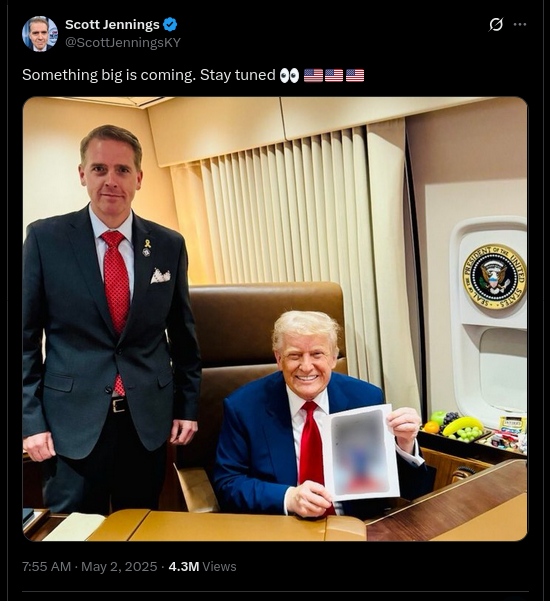The image size is (550, 601).
Task: Open the photo at the standing man's face
Action: (112, 172)
